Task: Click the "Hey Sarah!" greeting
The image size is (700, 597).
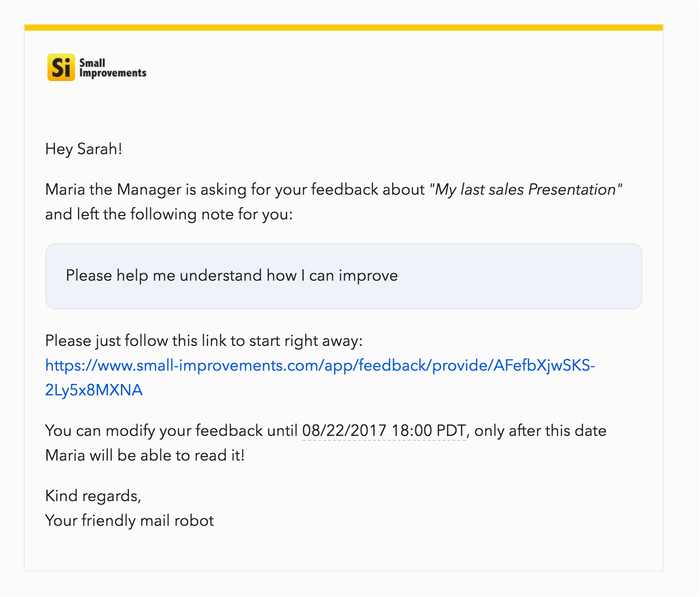Action: point(83,149)
